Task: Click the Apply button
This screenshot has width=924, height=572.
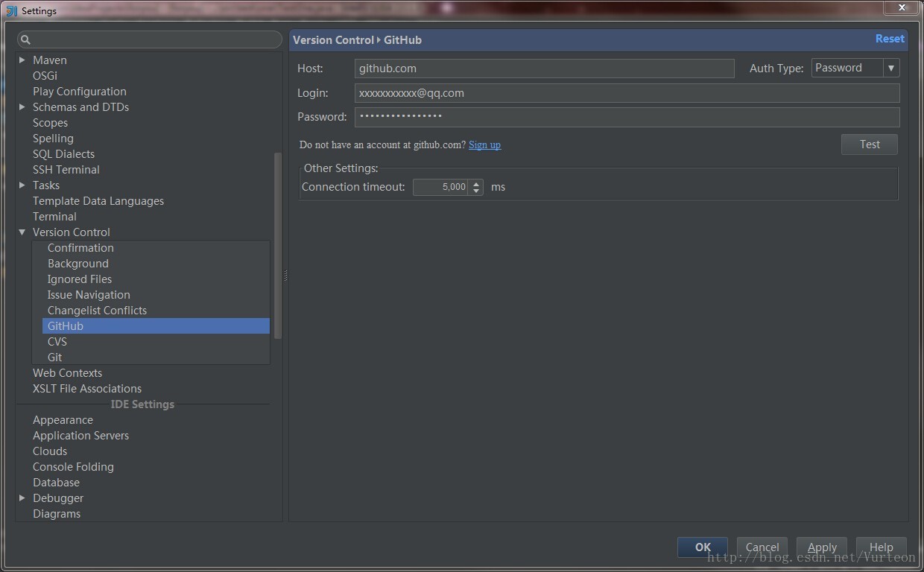Action: 822,547
